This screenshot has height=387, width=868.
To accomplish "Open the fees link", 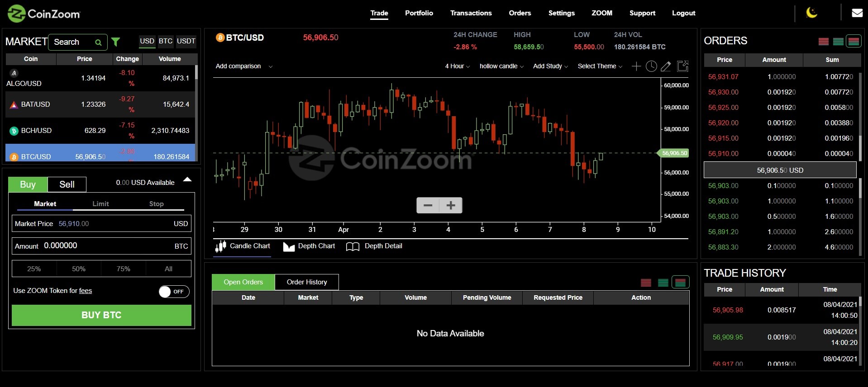I will (86, 291).
